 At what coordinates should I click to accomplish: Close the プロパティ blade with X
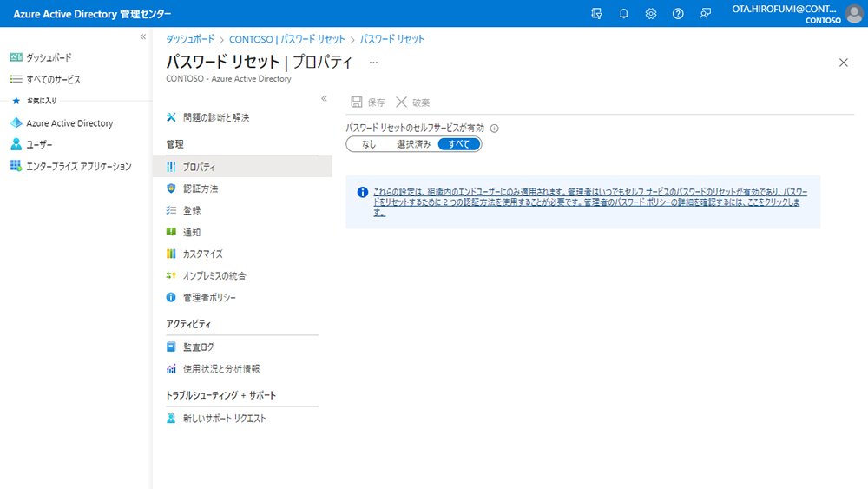(843, 63)
